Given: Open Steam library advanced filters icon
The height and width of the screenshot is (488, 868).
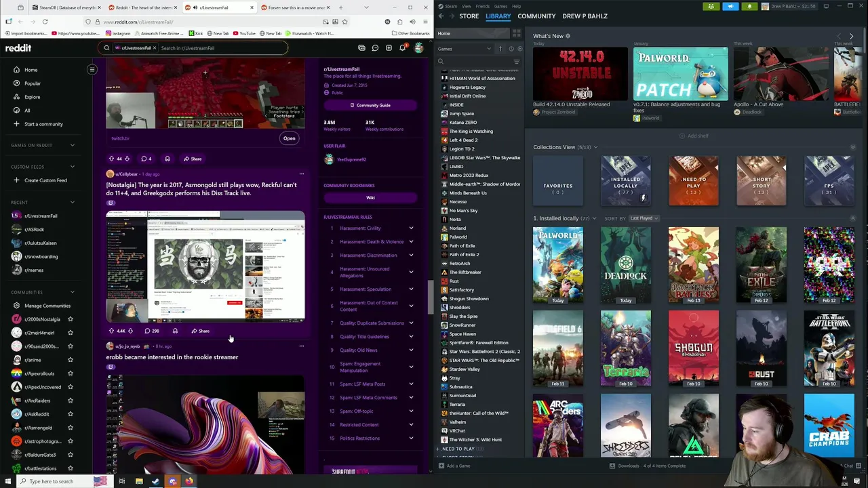Looking at the screenshot, I should tap(517, 62).
